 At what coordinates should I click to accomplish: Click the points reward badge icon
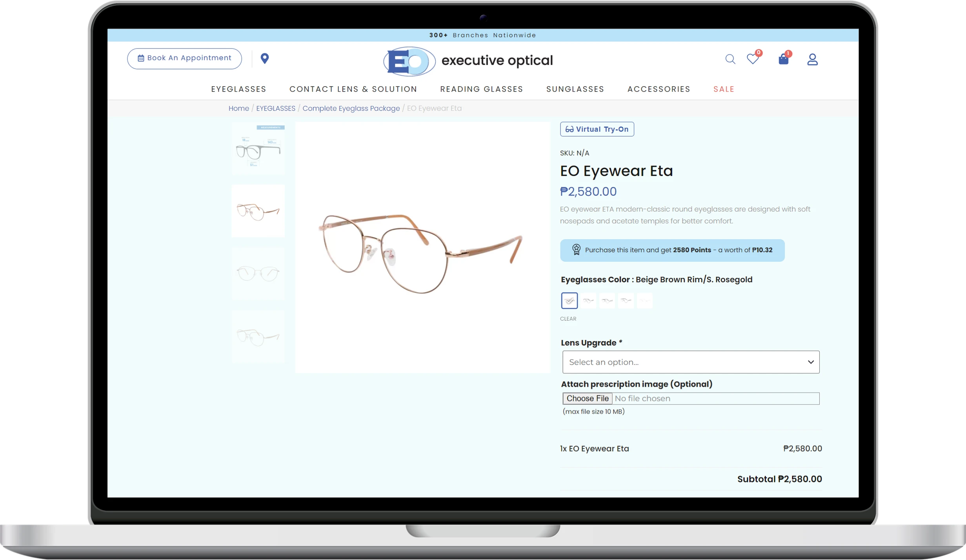tap(576, 250)
